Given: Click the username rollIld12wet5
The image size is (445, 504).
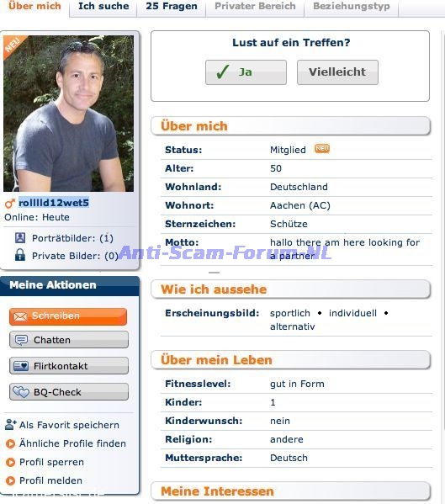Looking at the screenshot, I should 54,203.
